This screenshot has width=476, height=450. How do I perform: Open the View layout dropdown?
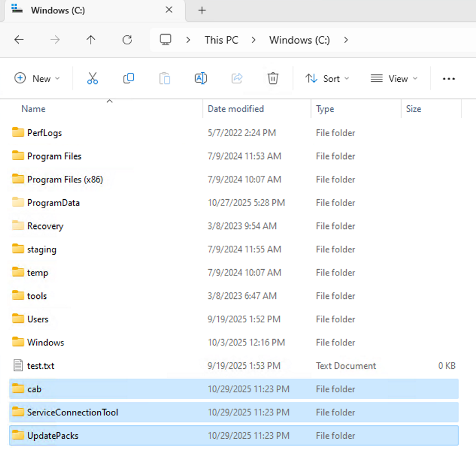[394, 78]
